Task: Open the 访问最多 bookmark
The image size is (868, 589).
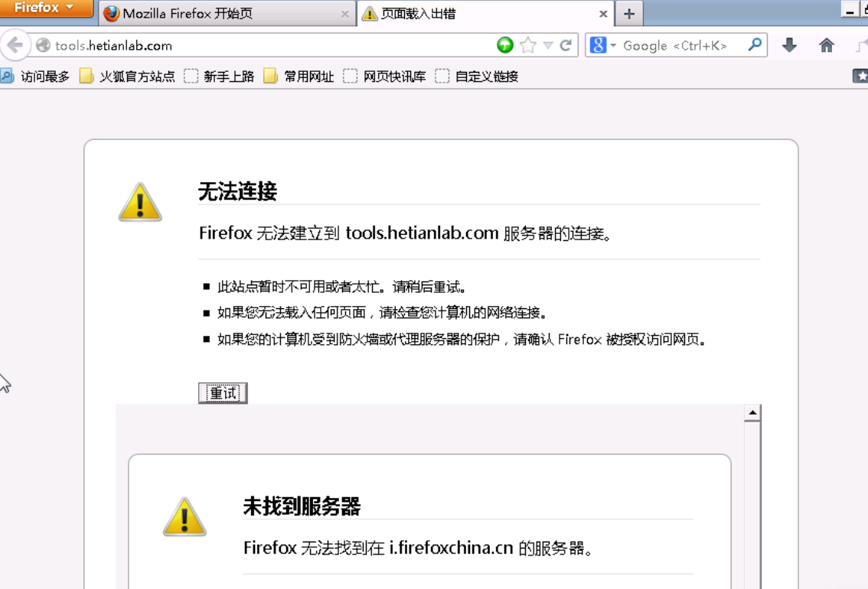Action: [x=36, y=76]
